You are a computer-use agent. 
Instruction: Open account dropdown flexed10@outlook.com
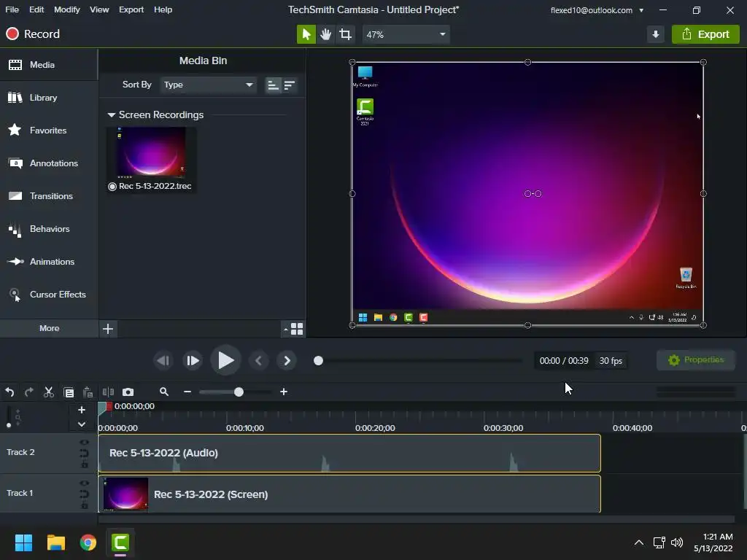(597, 10)
